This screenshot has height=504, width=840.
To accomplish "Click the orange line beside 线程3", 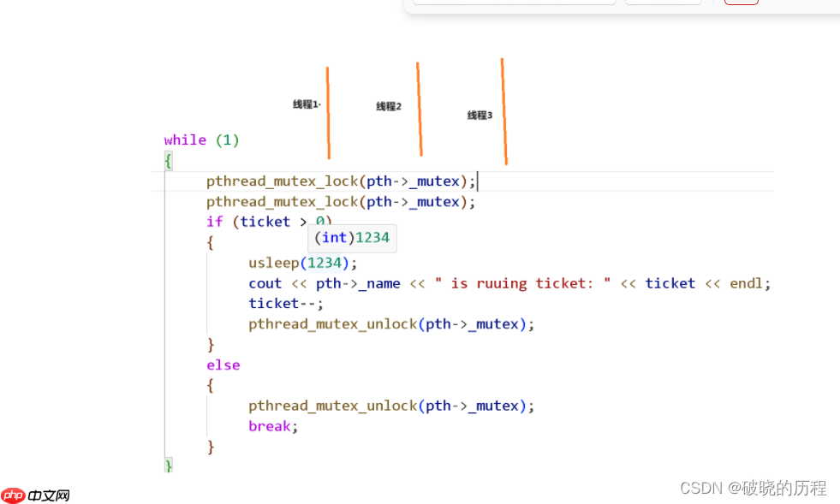I will 503,111.
